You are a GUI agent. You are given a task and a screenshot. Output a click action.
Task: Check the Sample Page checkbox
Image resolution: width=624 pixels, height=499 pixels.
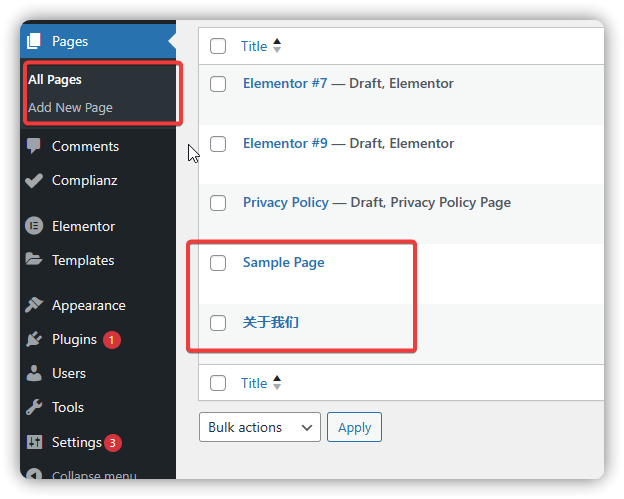(218, 263)
